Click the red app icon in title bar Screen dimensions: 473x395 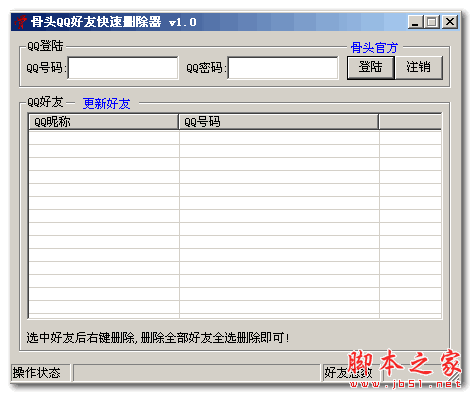[21, 22]
